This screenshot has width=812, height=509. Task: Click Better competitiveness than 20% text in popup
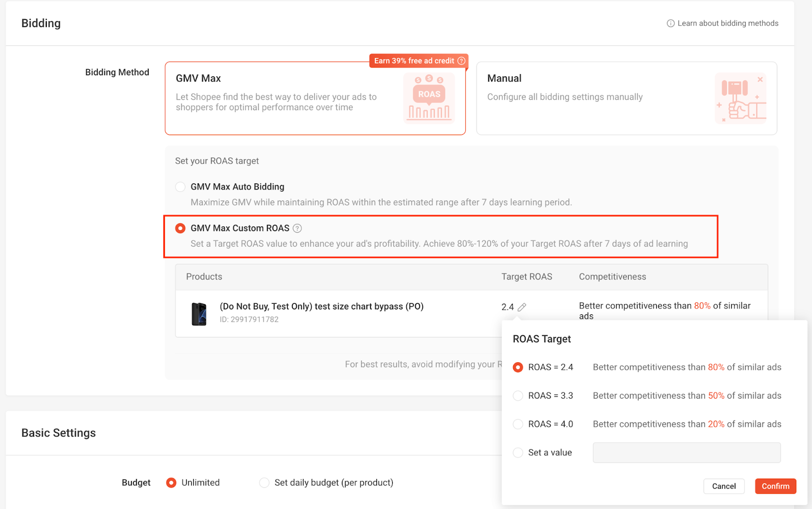pos(687,424)
